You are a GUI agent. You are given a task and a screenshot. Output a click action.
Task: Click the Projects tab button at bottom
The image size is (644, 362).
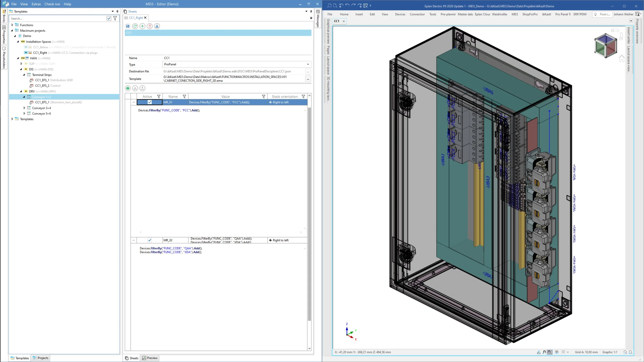pyautogui.click(x=41, y=358)
